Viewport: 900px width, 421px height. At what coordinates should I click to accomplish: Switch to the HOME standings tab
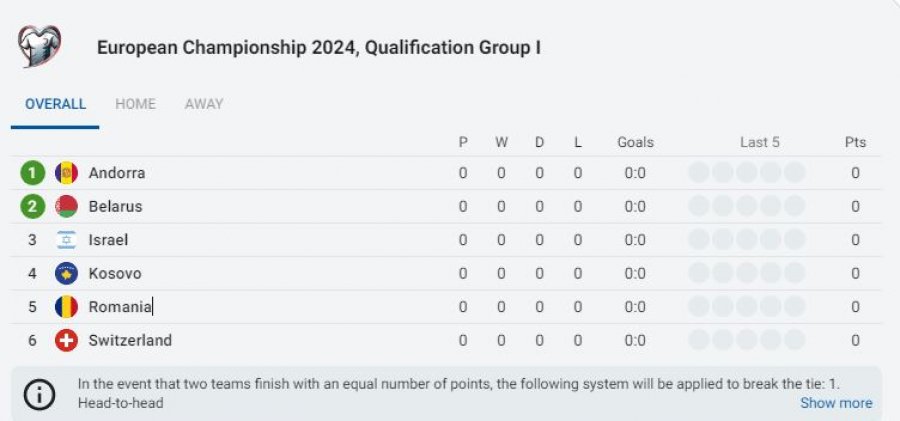(135, 104)
